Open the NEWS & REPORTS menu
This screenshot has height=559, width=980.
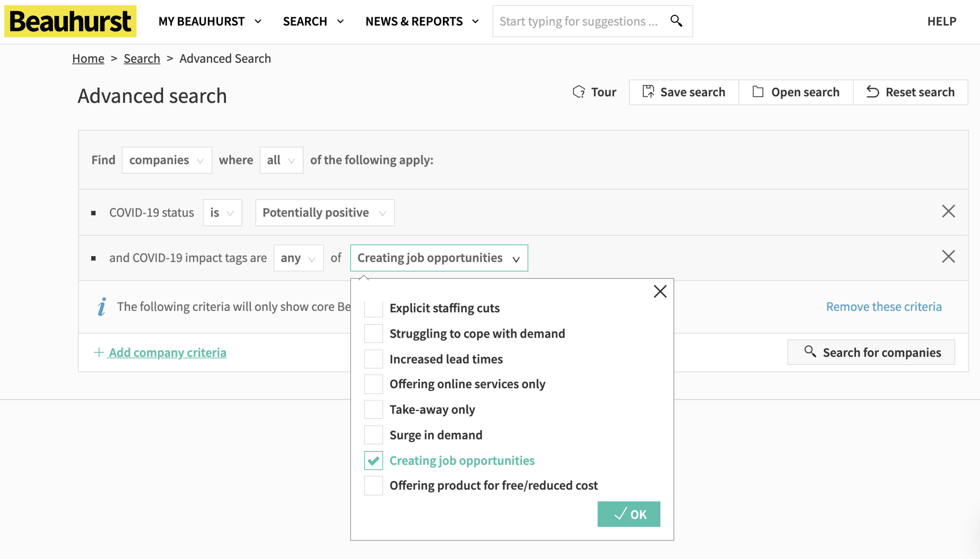click(422, 21)
